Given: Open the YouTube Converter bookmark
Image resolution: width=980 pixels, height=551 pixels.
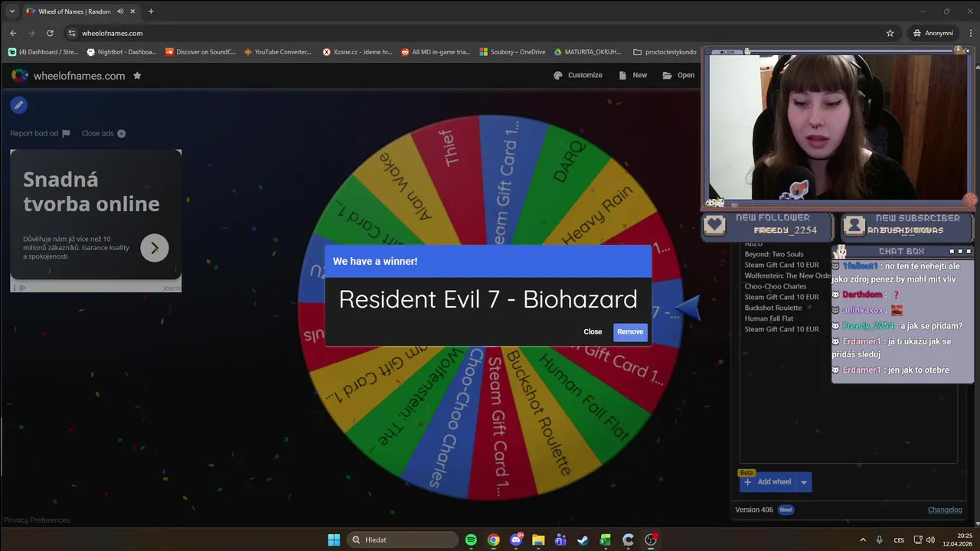Looking at the screenshot, I should (278, 52).
